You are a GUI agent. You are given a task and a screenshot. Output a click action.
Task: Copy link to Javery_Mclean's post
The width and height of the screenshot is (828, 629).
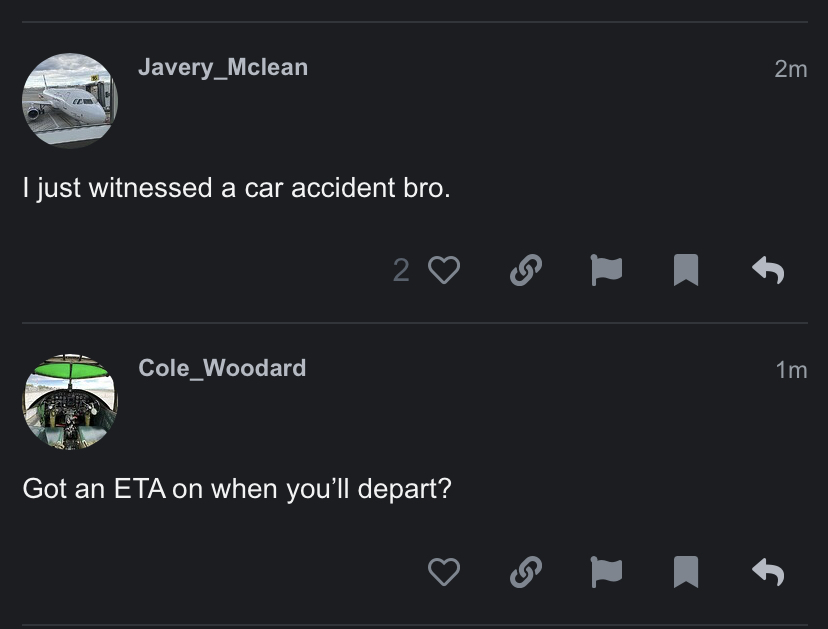click(x=526, y=270)
